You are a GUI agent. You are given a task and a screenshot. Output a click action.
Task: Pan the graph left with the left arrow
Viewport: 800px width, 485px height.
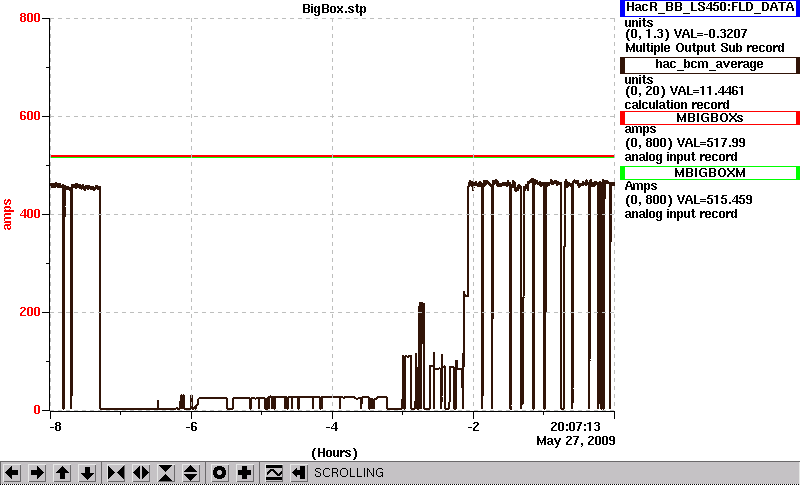click(12, 473)
